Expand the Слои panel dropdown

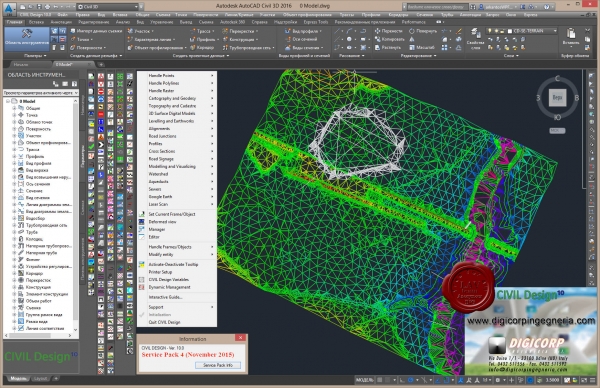pos(511,55)
